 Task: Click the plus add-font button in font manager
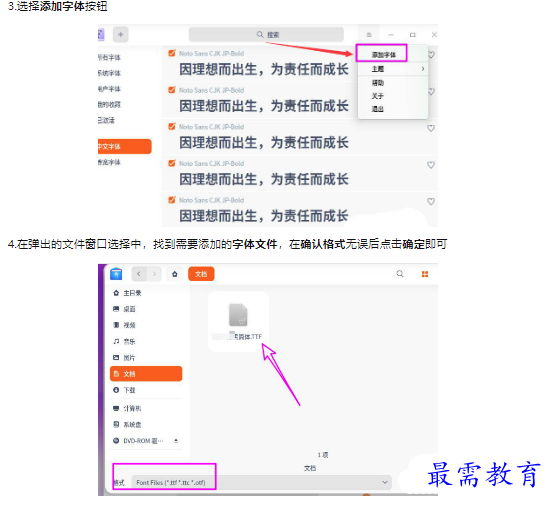[120, 35]
